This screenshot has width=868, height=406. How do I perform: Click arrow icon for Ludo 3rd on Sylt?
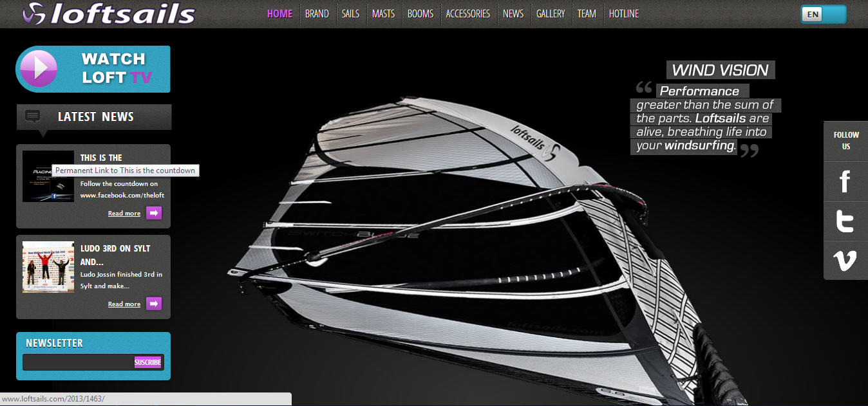click(154, 304)
